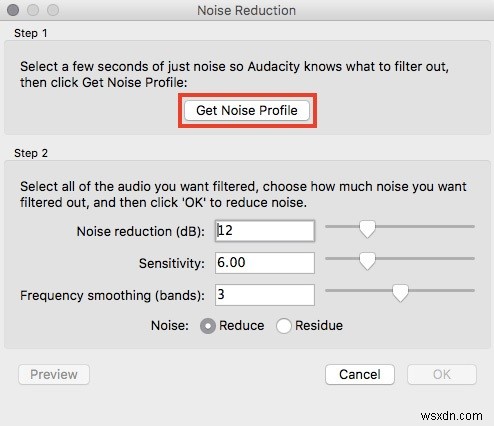Click the middle minimize window button
This screenshot has width=494, height=426.
tap(33, 10)
